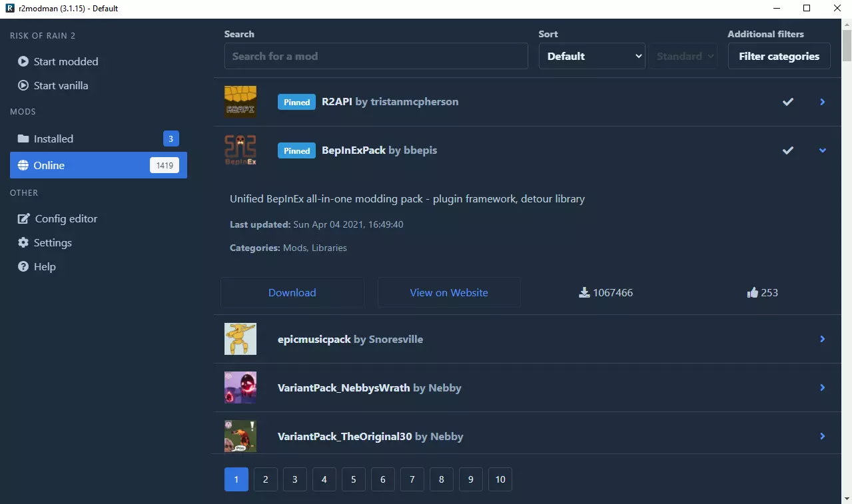Click the R2API mod thumbnail
The image size is (852, 504).
[240, 102]
